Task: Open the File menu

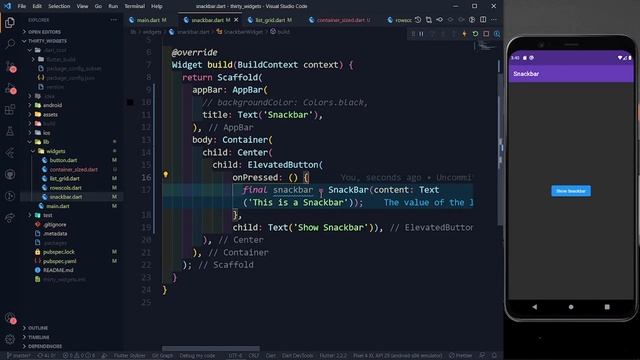Action: coord(22,6)
